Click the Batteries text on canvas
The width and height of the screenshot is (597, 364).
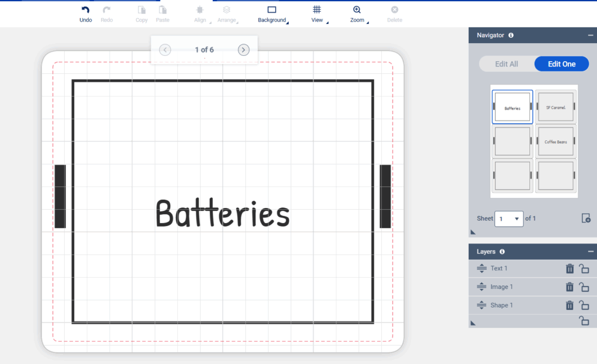click(222, 214)
